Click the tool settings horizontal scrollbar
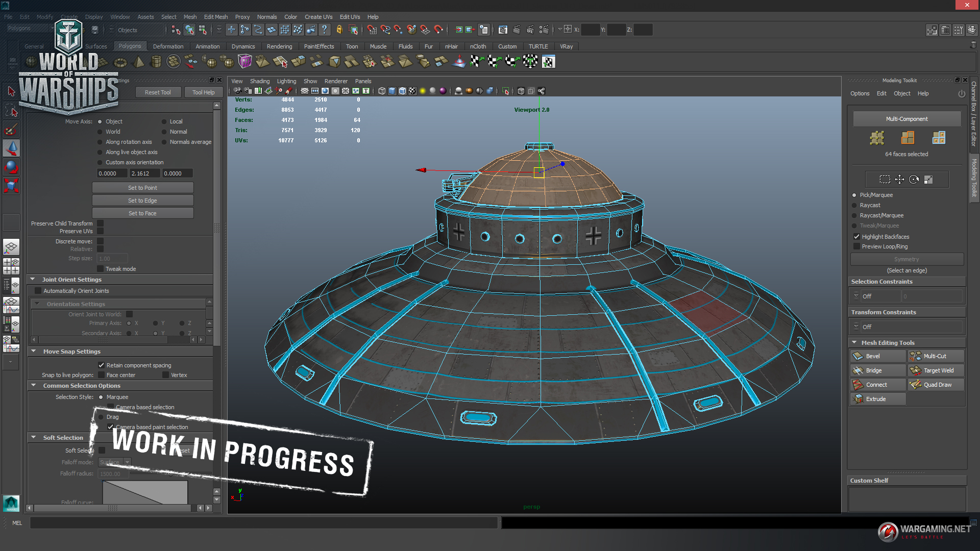The width and height of the screenshot is (980, 551). tap(112, 508)
